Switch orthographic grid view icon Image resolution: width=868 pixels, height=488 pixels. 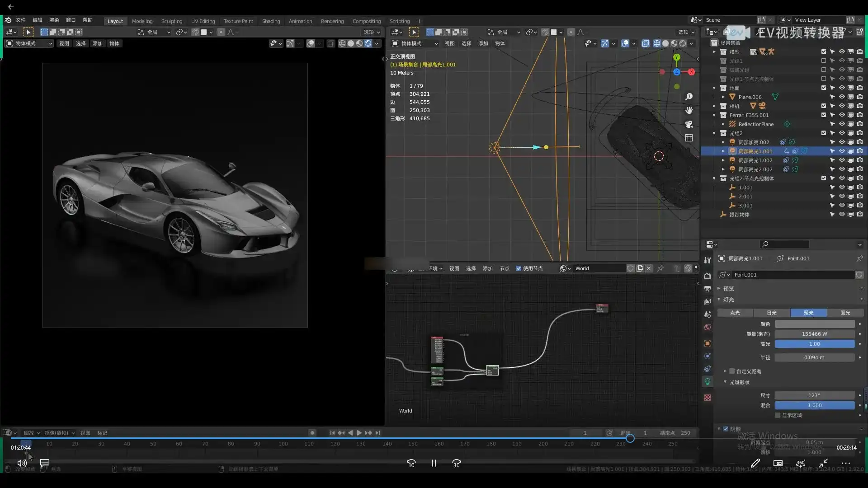pyautogui.click(x=689, y=138)
